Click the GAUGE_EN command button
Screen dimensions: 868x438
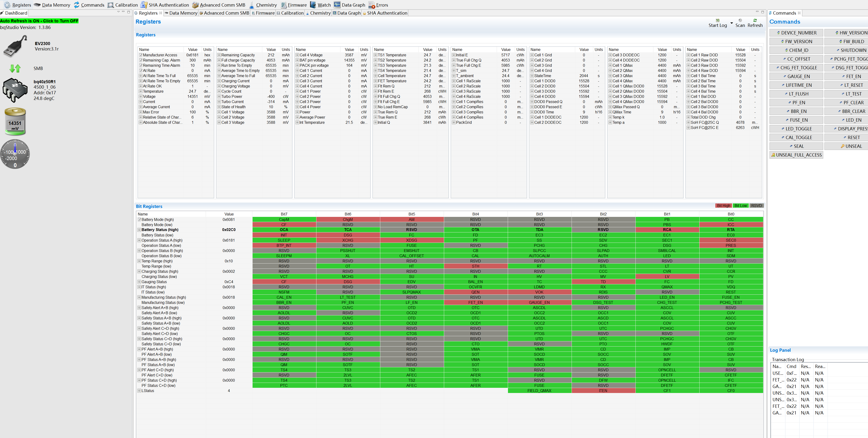[x=796, y=77]
